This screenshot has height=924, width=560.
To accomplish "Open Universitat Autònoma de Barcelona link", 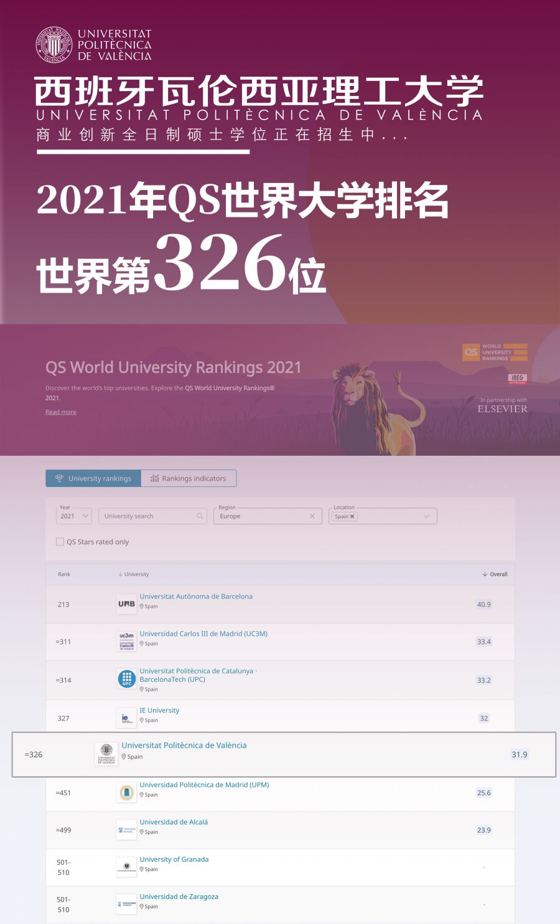I will (x=196, y=596).
